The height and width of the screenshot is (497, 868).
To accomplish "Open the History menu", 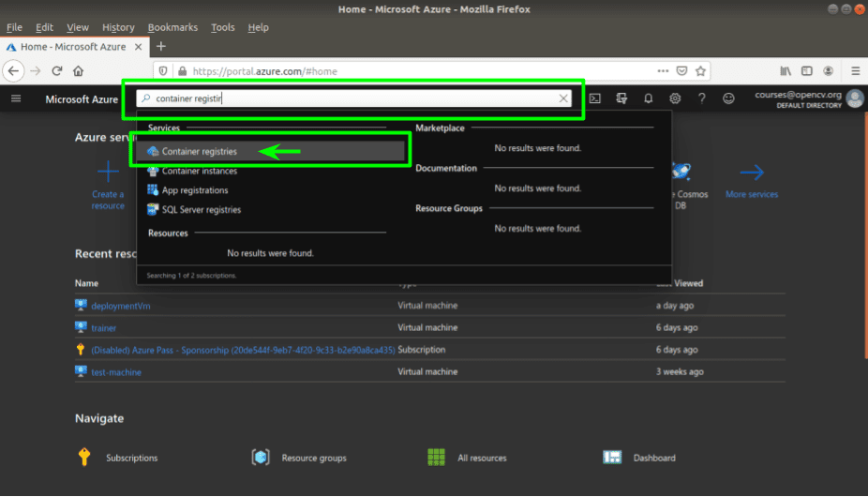I will 118,27.
